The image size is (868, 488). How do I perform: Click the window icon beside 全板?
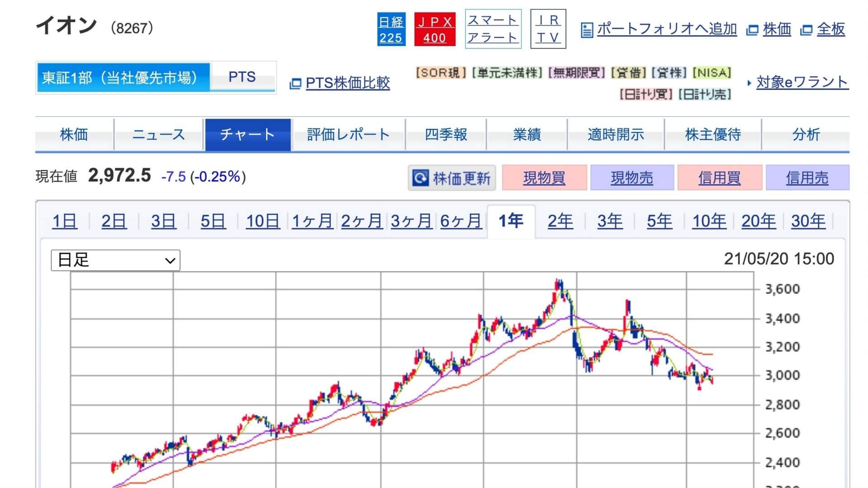(x=806, y=30)
